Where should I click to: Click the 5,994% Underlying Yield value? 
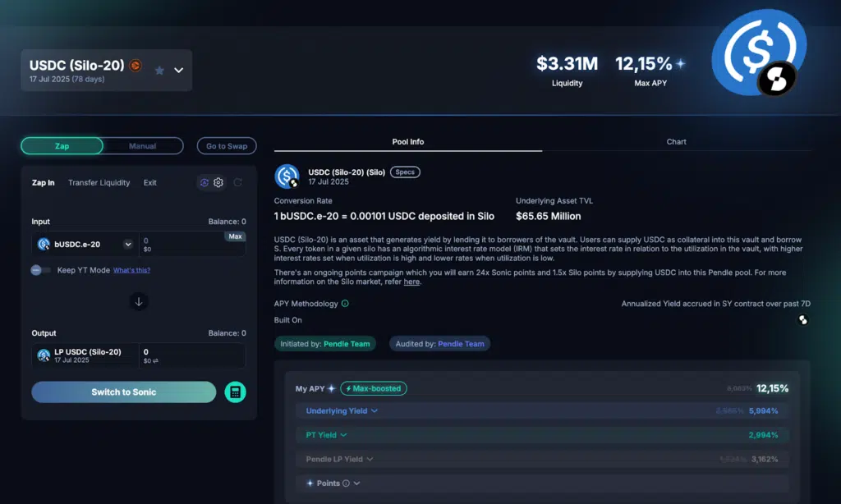pos(763,410)
